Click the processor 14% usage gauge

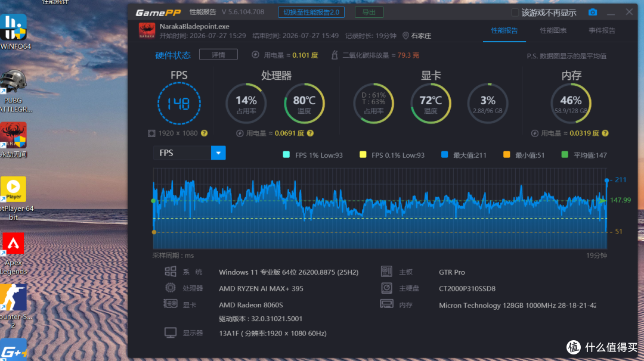point(246,104)
